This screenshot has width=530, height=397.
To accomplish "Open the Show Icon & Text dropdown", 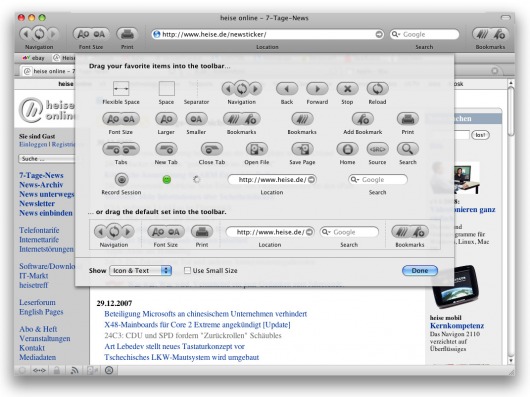I will pos(140,271).
